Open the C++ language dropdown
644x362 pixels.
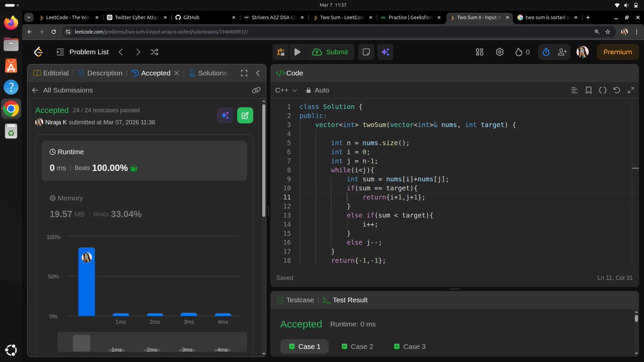(x=286, y=90)
